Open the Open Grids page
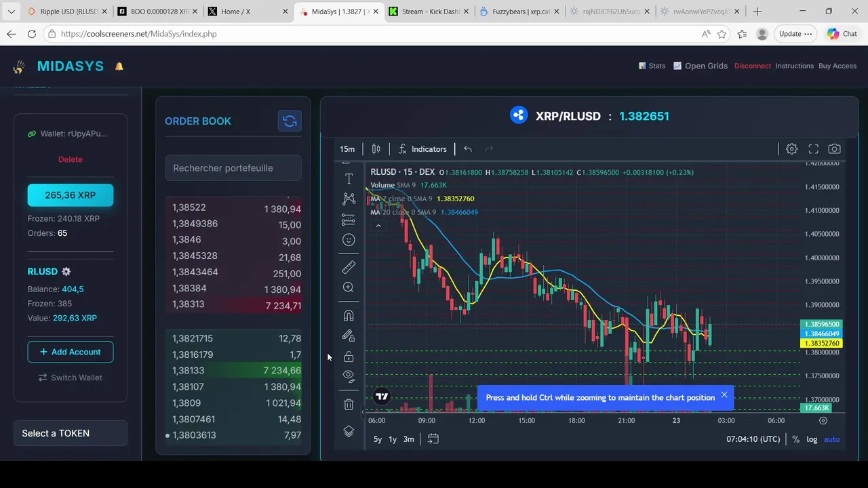This screenshot has width=868, height=488. (x=701, y=66)
